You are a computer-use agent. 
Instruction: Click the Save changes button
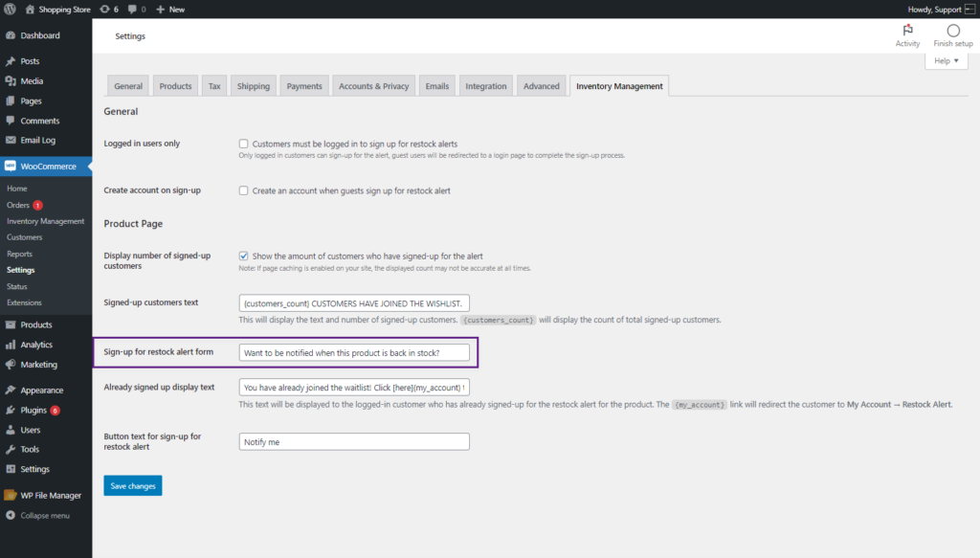[132, 485]
